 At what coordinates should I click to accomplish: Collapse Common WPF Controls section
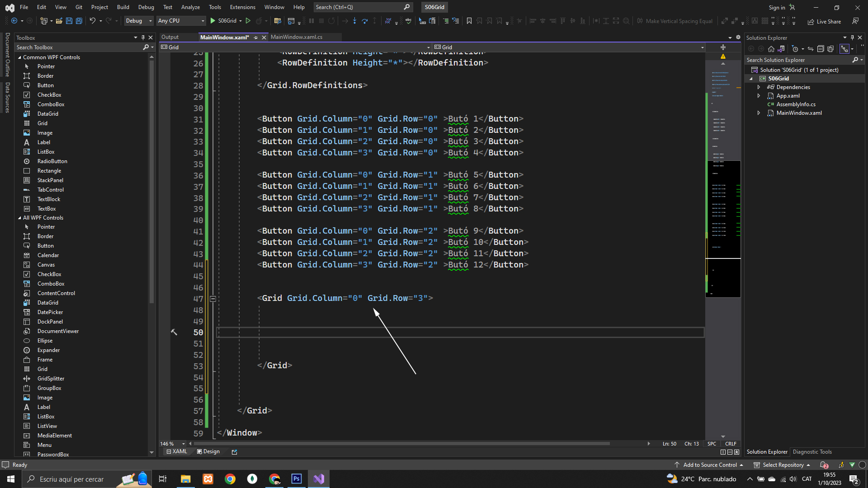point(19,57)
